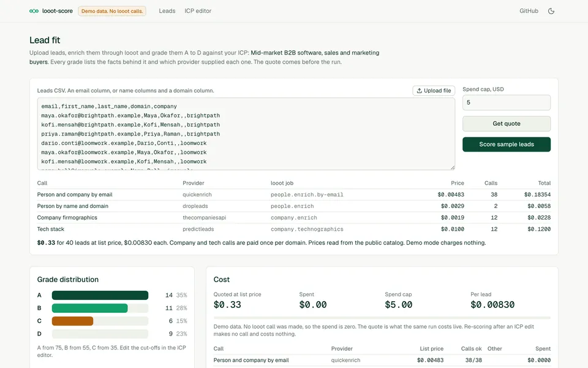Screen dimensions: 588x368
Task: Click company.technographics job cell
Action: [307, 229]
